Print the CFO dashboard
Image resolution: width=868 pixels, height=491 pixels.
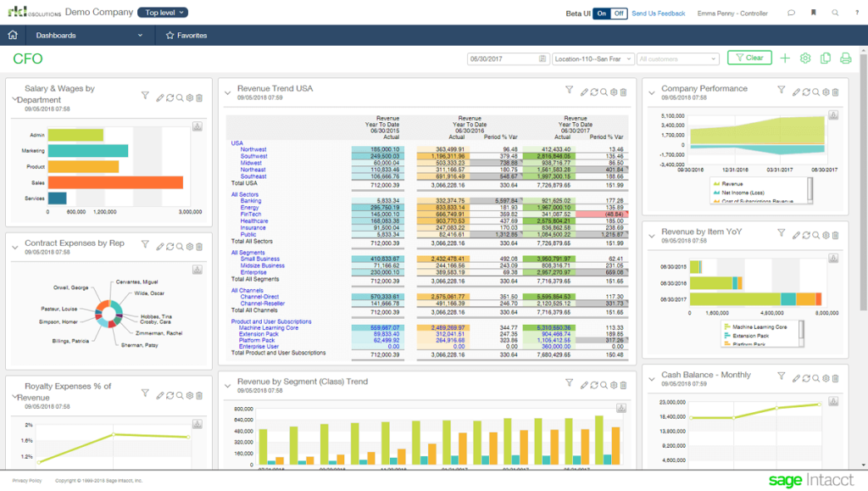(x=843, y=58)
